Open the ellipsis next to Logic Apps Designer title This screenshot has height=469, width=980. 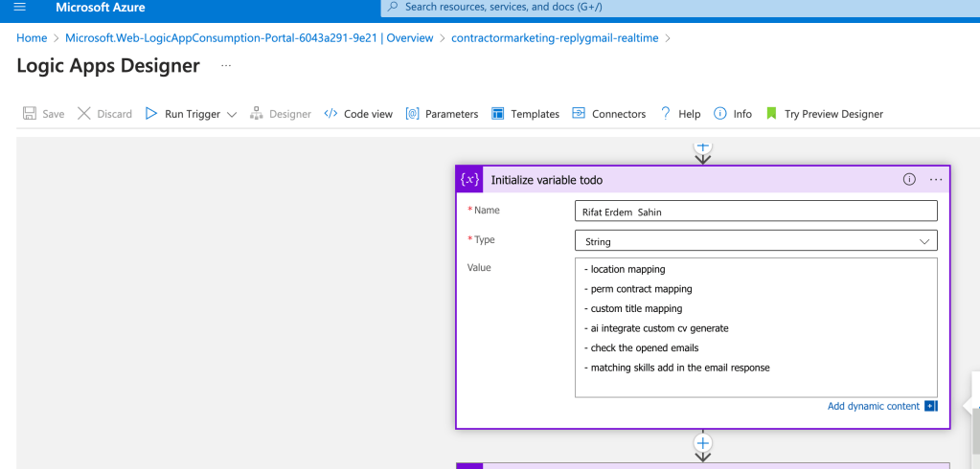pyautogui.click(x=226, y=66)
